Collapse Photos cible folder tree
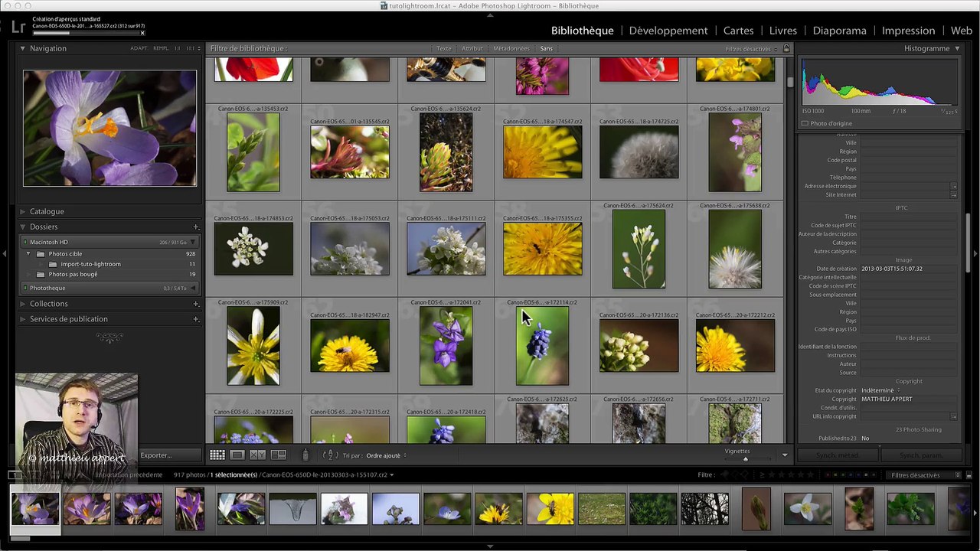The height and width of the screenshot is (551, 980). 29,254
